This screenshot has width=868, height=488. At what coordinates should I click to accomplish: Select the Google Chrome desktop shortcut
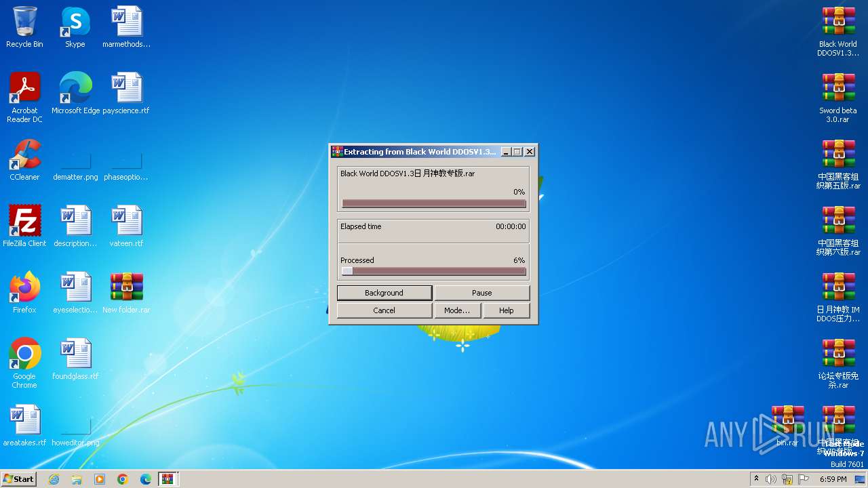24,363
